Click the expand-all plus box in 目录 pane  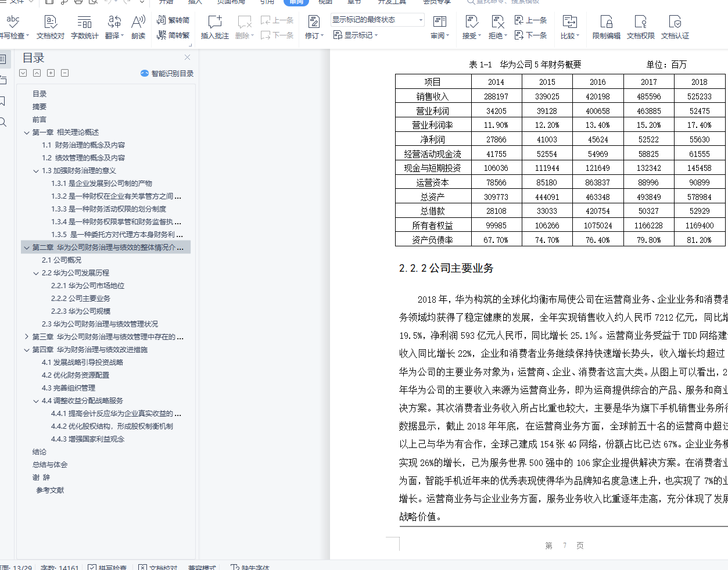tap(51, 73)
